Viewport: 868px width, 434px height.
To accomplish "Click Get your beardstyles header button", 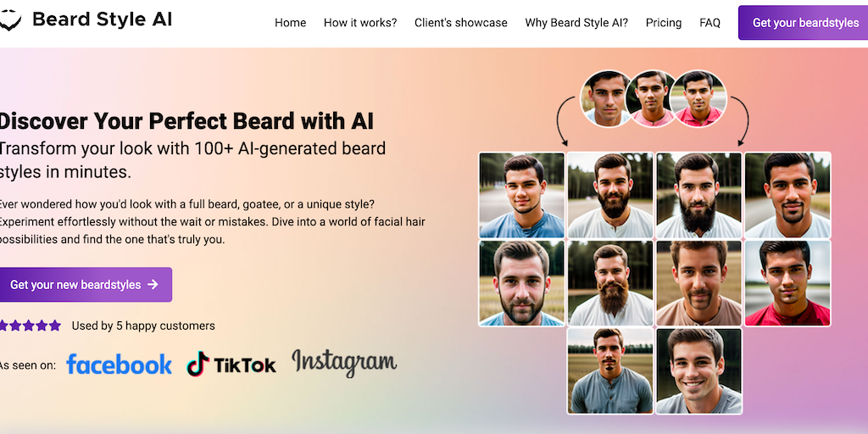I will [x=804, y=23].
